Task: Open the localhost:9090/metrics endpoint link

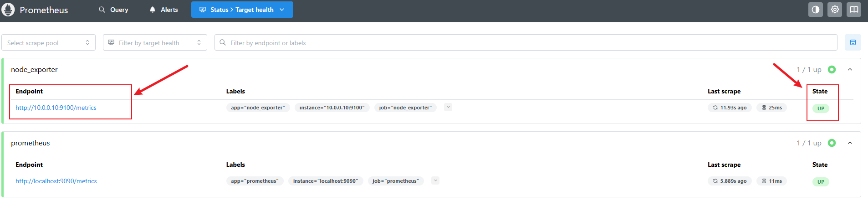Action: coord(56,181)
